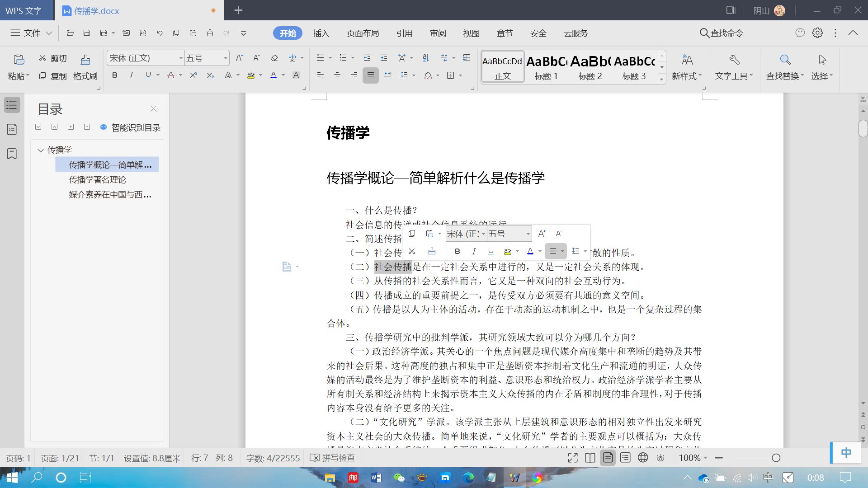This screenshot has height=488, width=868.
Task: Apply sort A-Z ordering
Action: tap(425, 58)
